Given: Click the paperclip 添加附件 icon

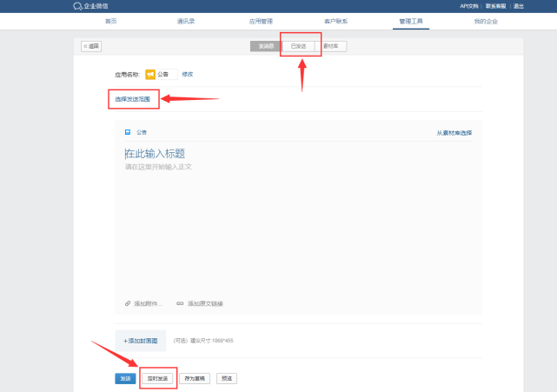Looking at the screenshot, I should tap(128, 303).
